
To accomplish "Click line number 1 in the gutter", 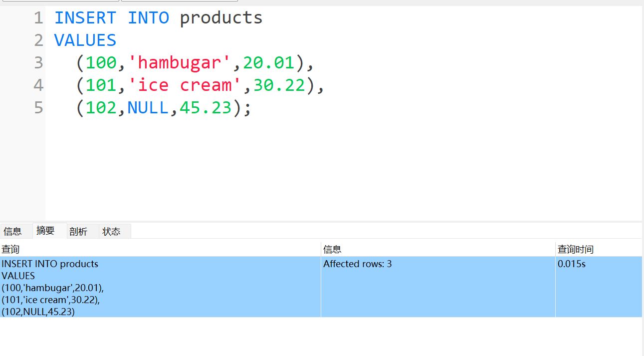I will (38, 18).
